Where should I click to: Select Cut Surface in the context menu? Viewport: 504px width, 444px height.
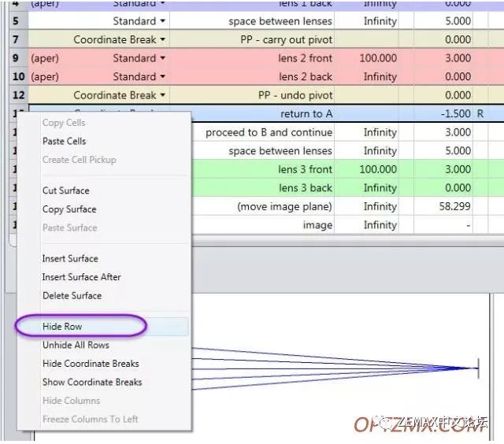click(x=66, y=191)
